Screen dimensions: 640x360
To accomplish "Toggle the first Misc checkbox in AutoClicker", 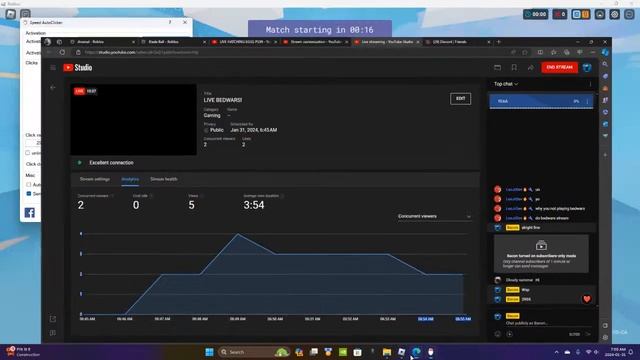I will (29, 184).
